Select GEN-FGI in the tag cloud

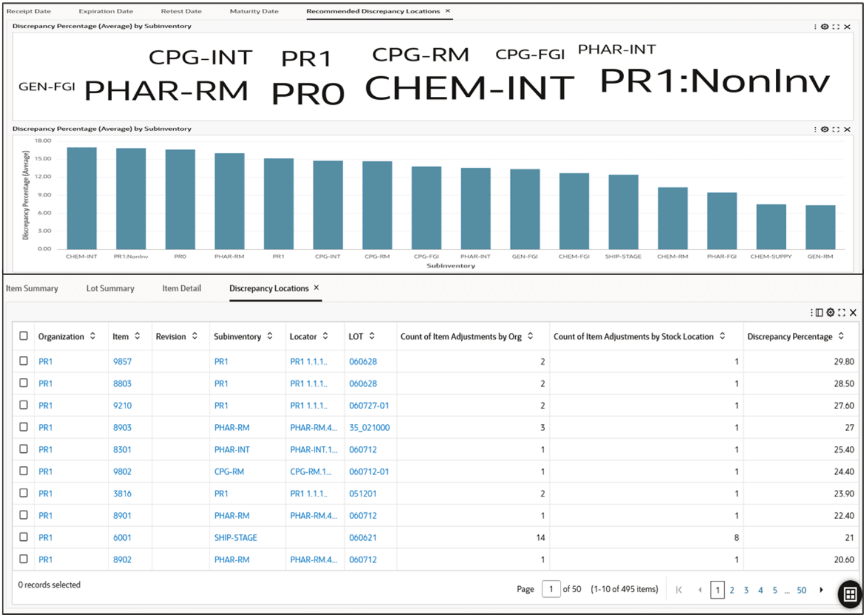point(47,87)
